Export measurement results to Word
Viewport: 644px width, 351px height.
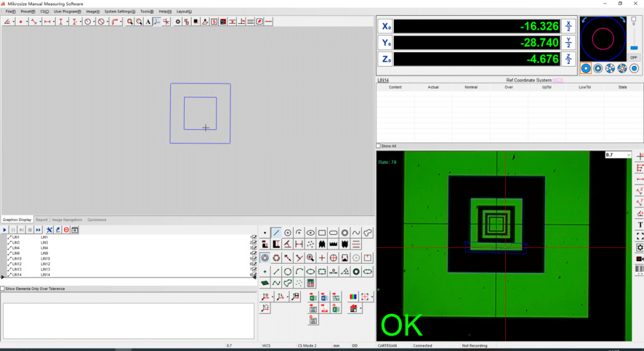[324, 297]
